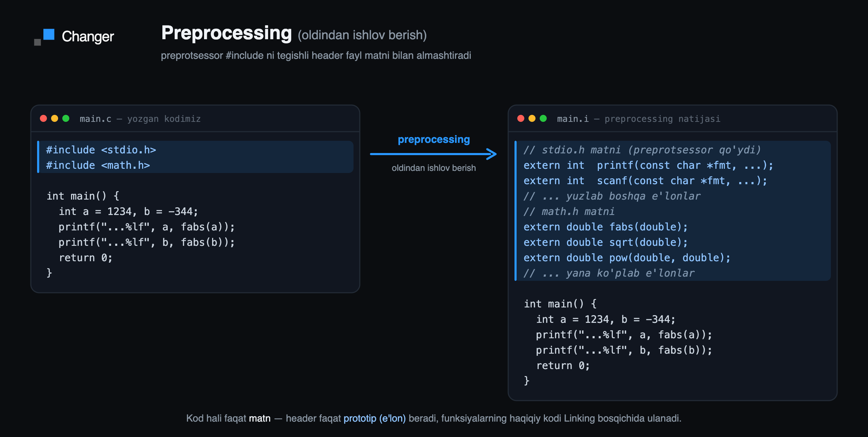Click the fabs(a) printf line in main.c
Screen dimensions: 868x437
(x=147, y=227)
